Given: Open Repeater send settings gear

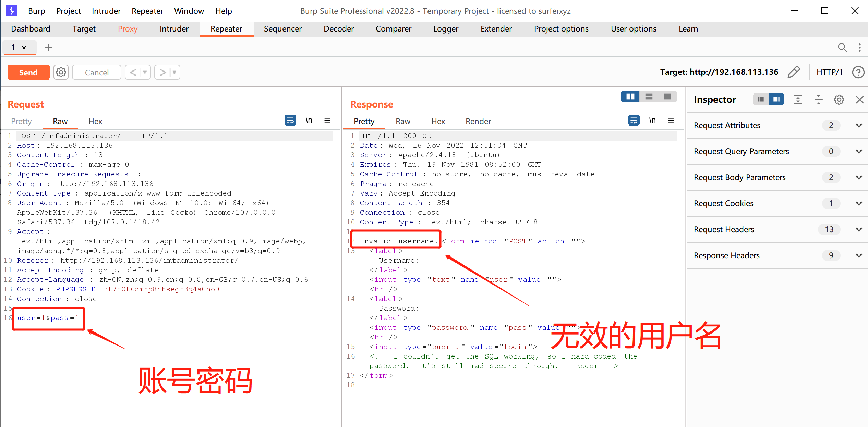Looking at the screenshot, I should [61, 72].
